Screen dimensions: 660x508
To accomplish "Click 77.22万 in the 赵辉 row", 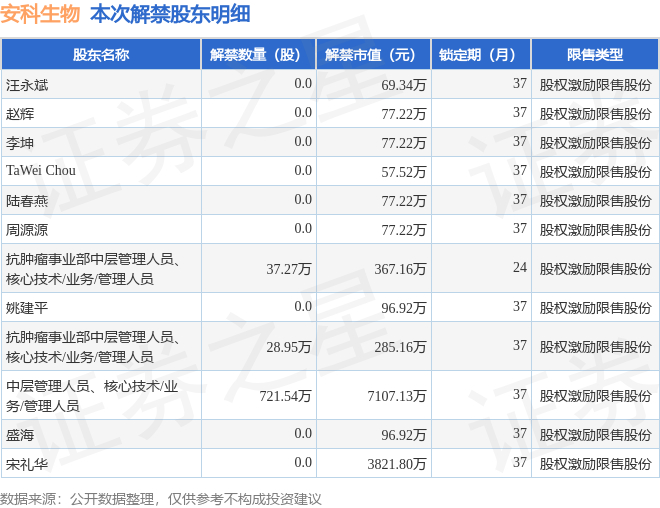I will point(404,114).
